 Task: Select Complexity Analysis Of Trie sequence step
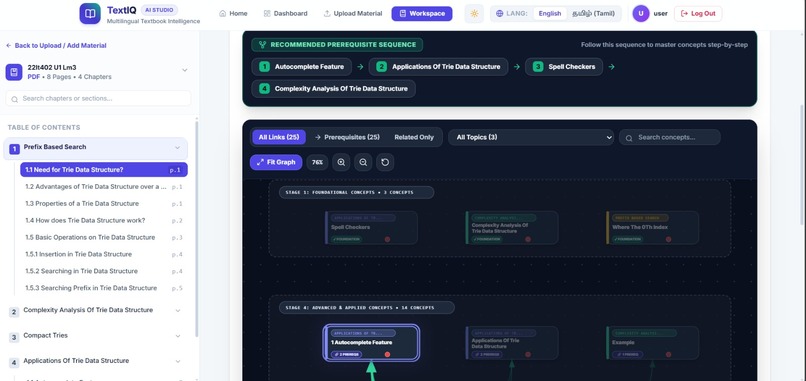pos(334,89)
